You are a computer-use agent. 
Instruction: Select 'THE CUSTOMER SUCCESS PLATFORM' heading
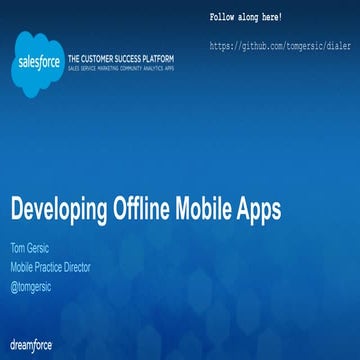[x=121, y=59]
